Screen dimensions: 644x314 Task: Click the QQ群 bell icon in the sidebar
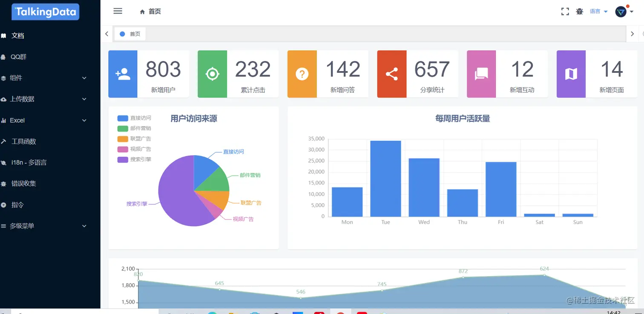(3, 57)
